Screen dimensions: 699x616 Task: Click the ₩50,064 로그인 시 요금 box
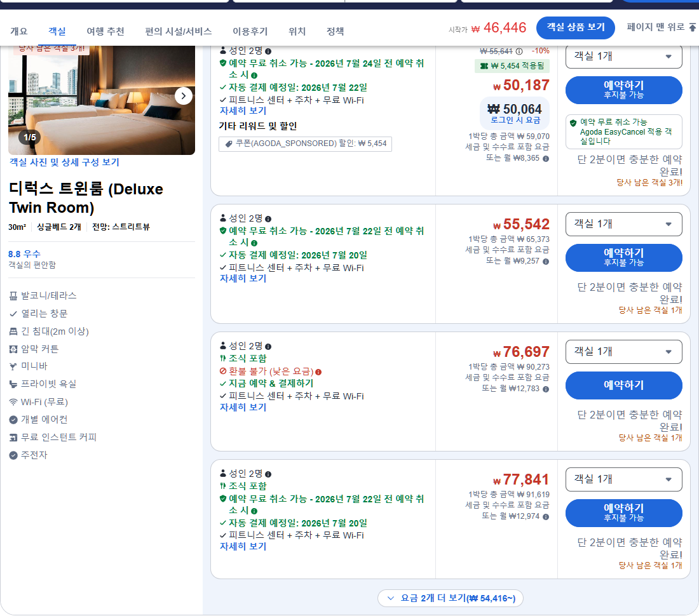point(515,113)
